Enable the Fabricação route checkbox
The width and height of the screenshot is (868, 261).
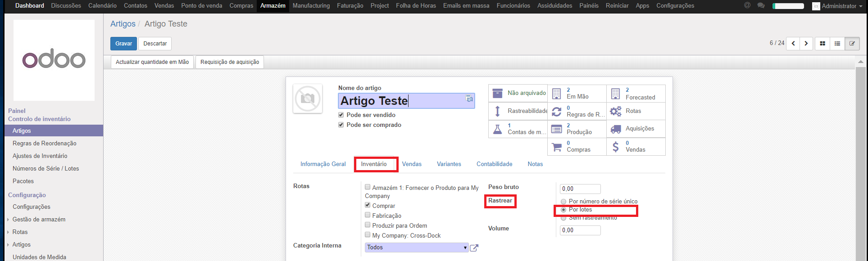tap(368, 215)
